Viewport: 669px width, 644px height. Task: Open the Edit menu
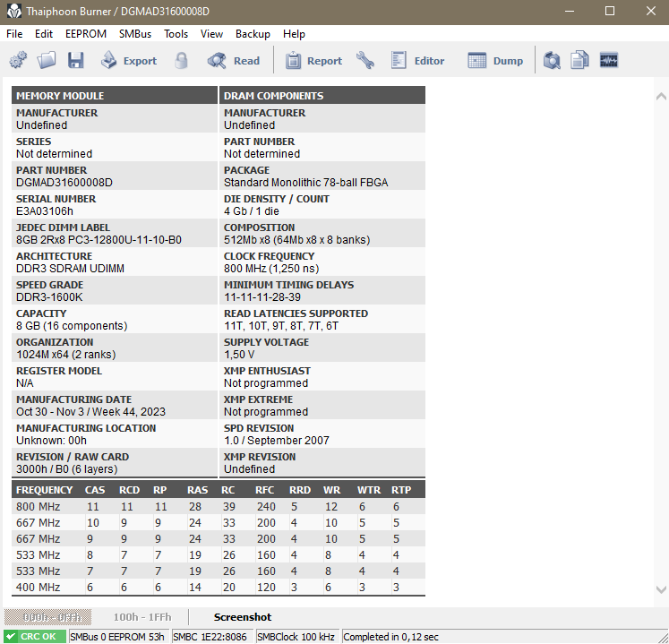tap(44, 34)
